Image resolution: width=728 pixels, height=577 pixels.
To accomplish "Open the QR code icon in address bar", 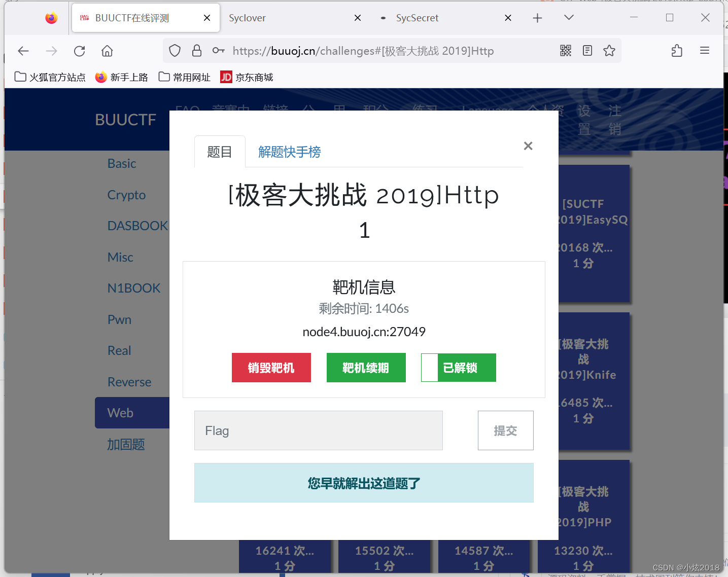I will point(566,51).
